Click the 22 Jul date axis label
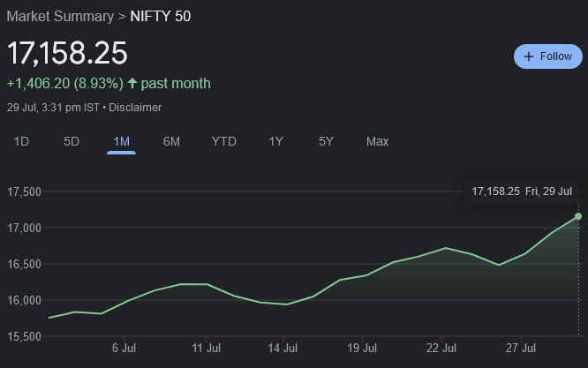The width and height of the screenshot is (588, 368). [x=442, y=348]
